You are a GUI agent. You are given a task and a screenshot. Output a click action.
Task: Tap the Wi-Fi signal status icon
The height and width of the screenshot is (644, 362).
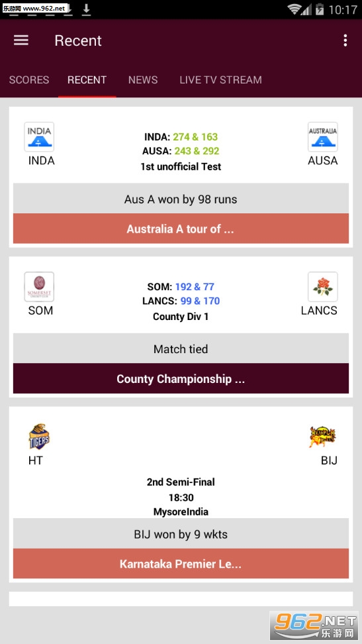[295, 9]
